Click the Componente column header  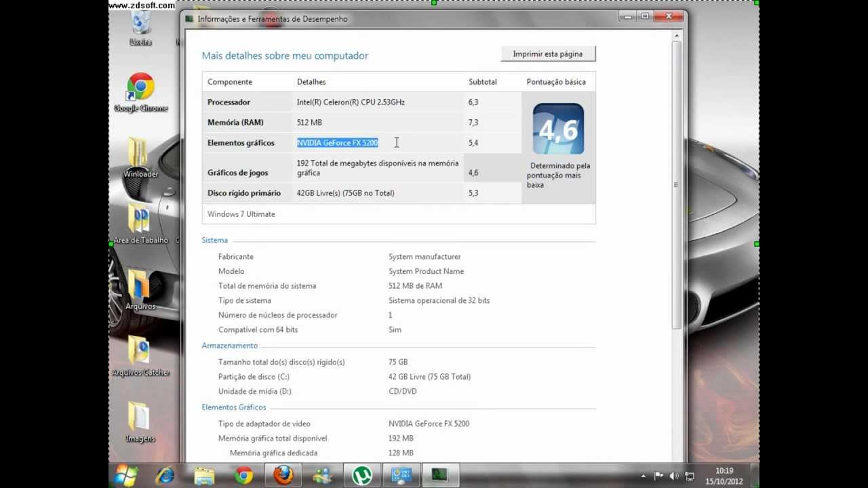pos(230,82)
